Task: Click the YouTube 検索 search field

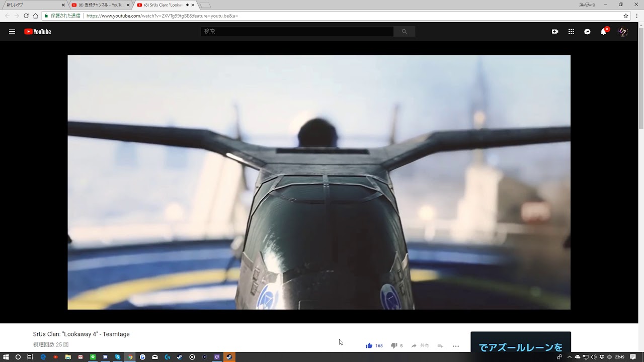Action: (297, 31)
